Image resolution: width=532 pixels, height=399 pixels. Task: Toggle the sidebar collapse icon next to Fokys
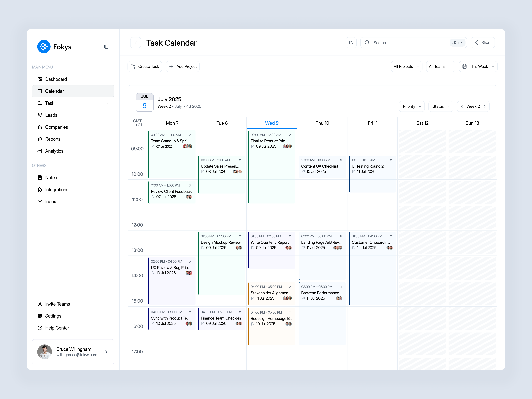(106, 46)
